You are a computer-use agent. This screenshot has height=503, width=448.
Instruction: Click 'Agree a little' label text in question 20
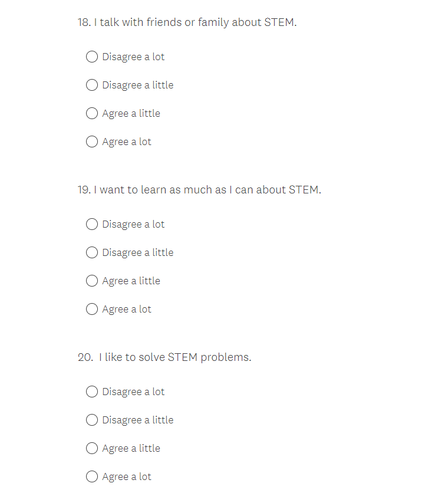click(131, 448)
